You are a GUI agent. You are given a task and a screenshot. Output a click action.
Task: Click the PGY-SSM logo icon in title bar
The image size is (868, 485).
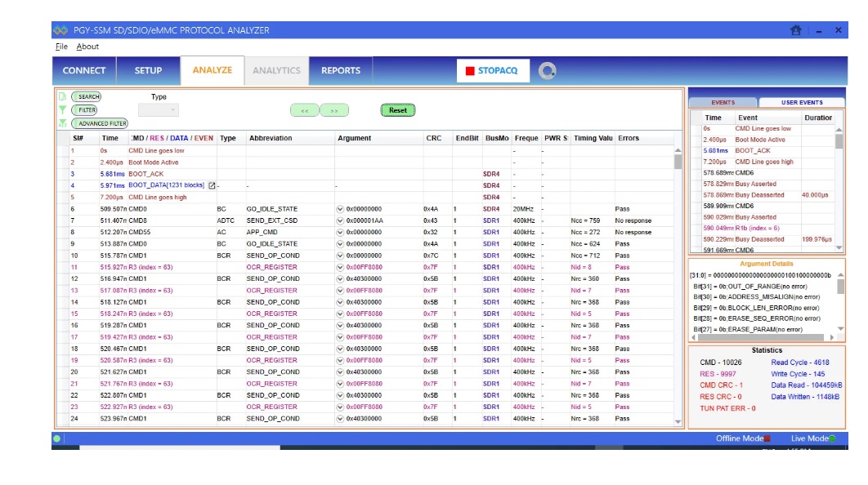click(x=60, y=30)
